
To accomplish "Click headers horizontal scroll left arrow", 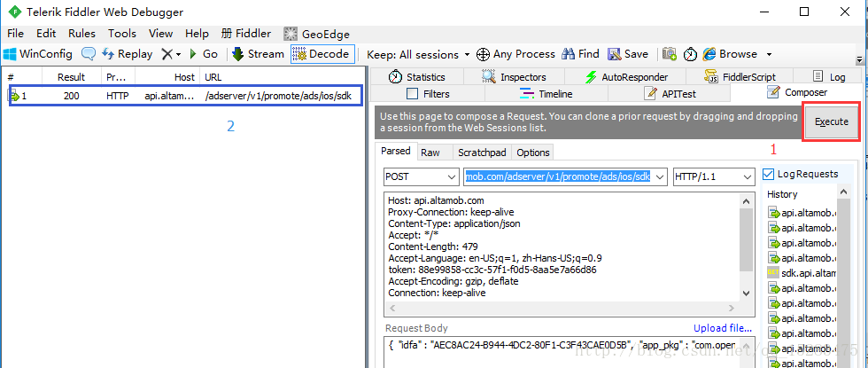I will click(x=392, y=308).
